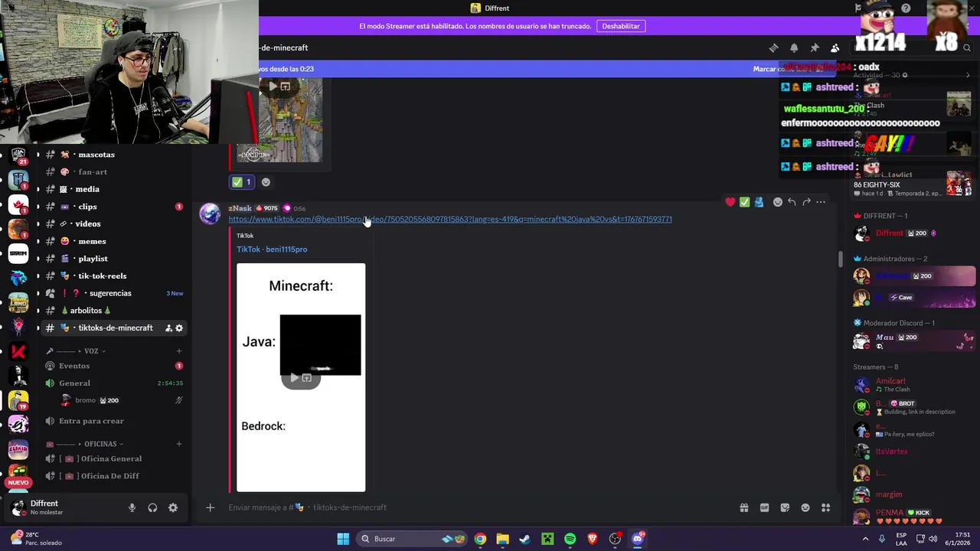Open invite icon on tiktoks-de-minecraft channel
This screenshot has width=980, height=551.
(x=168, y=328)
